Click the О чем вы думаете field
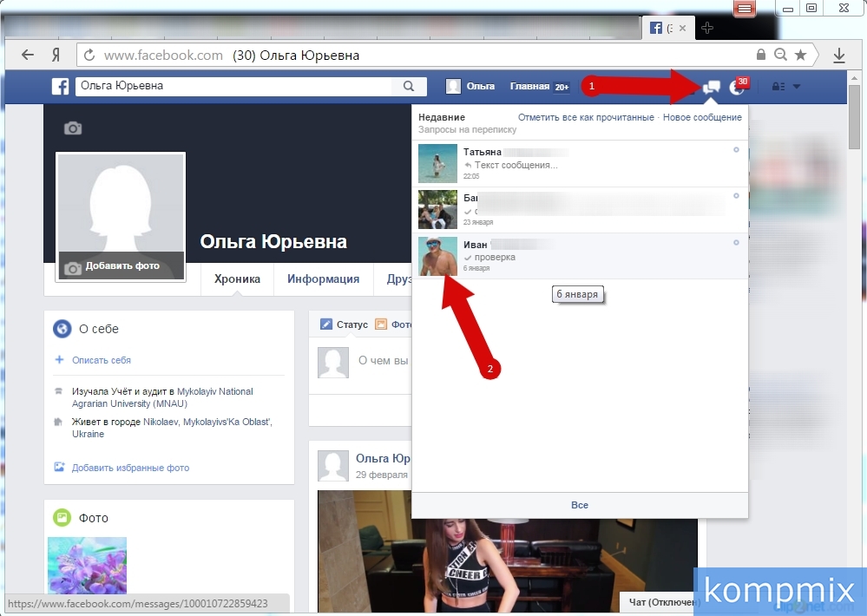 click(384, 361)
